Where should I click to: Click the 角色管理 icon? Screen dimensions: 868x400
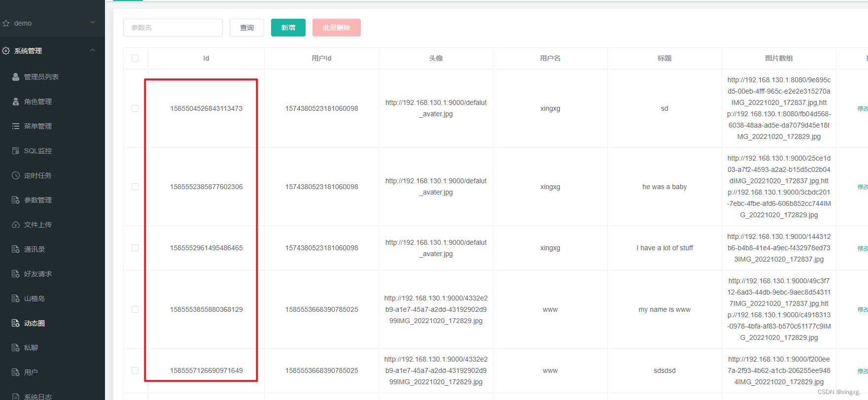16,101
